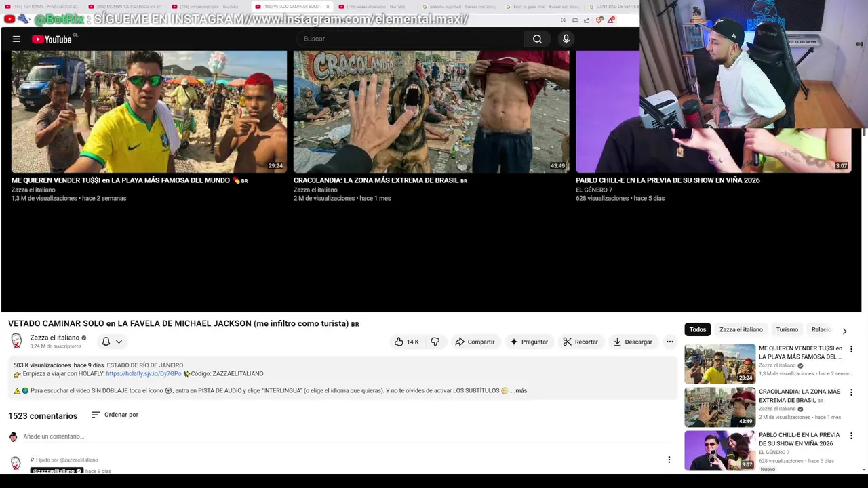
Task: Select the Turismo filter chip
Action: 787,330
